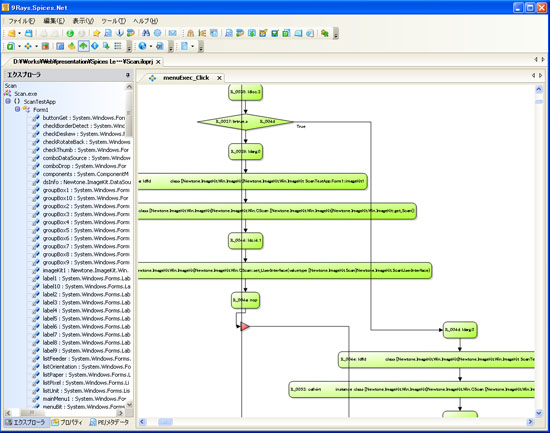Click the nop flowchart node
This screenshot has height=433, width=550.
coord(245,300)
